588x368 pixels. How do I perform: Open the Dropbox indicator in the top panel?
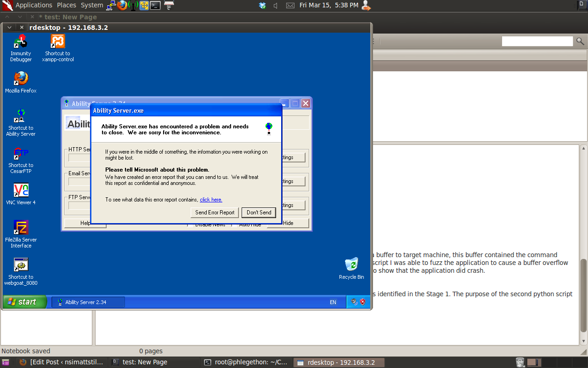[262, 6]
